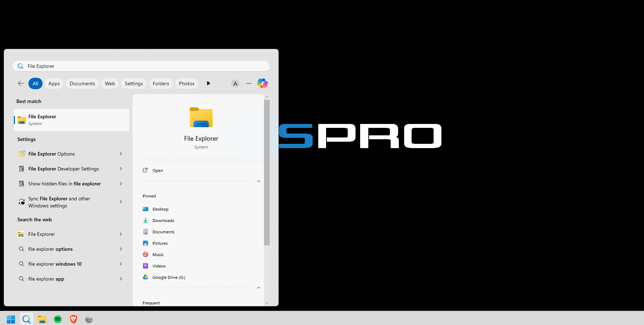Open File Explorer from the taskbar

[x=42, y=319]
